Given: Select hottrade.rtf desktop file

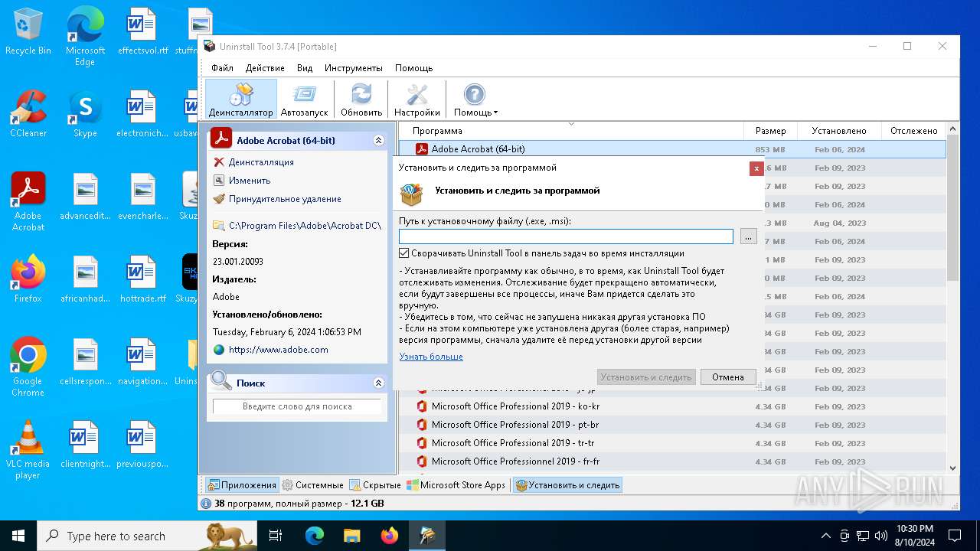Looking at the screenshot, I should click(x=142, y=279).
